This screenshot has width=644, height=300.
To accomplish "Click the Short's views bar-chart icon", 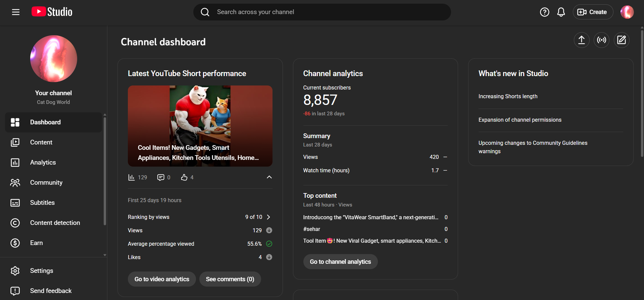I will coord(132,177).
